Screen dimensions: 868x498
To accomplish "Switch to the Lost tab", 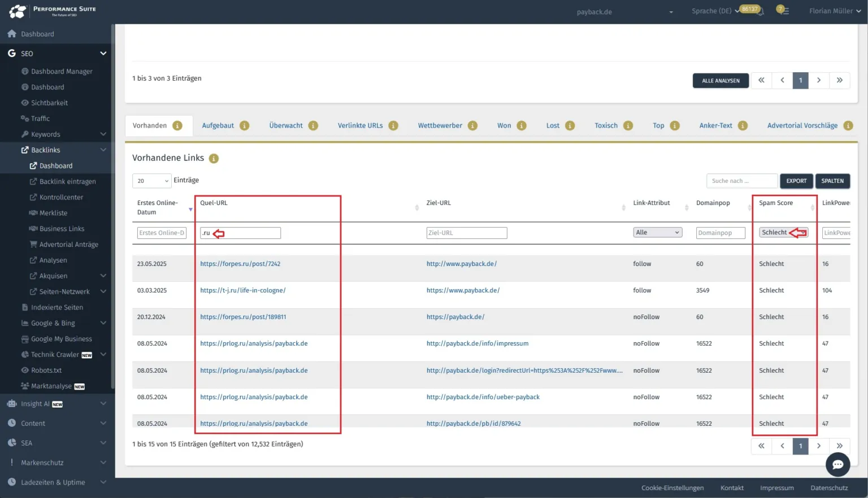I will tap(552, 125).
